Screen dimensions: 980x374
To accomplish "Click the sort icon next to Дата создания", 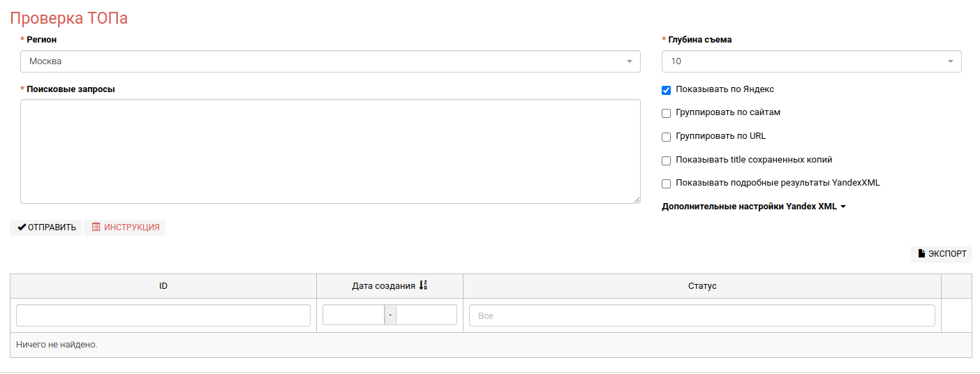I will 423,286.
